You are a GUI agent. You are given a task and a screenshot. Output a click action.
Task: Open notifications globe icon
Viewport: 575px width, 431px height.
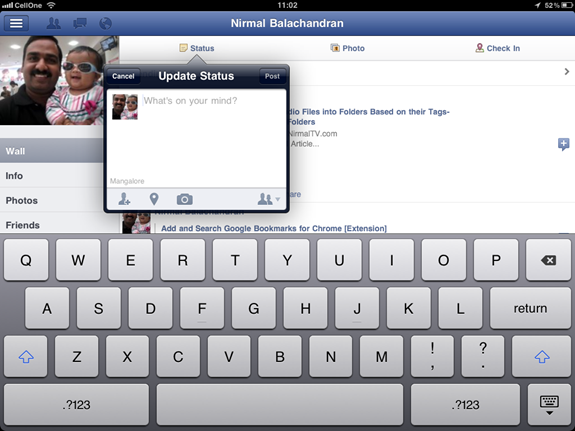[106, 23]
